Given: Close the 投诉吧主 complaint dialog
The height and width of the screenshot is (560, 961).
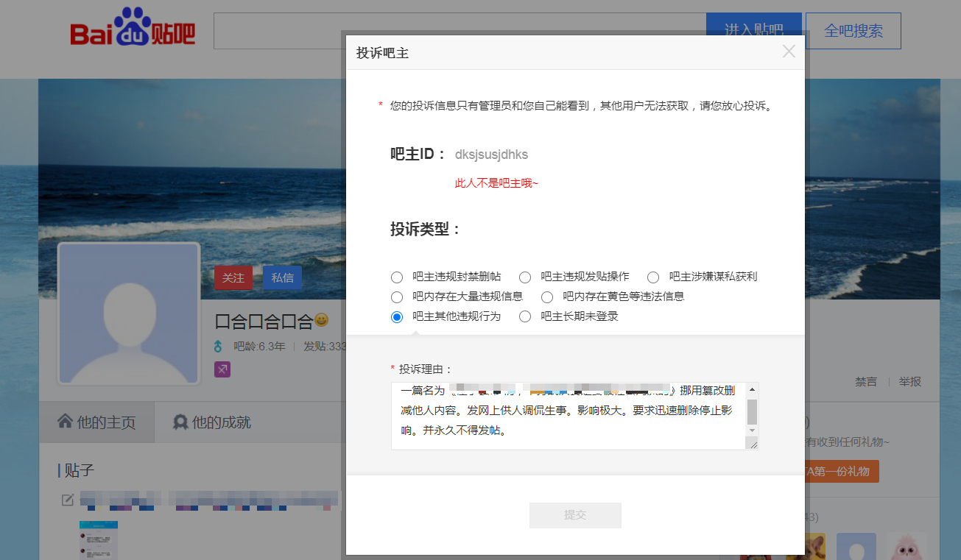Looking at the screenshot, I should pyautogui.click(x=789, y=52).
